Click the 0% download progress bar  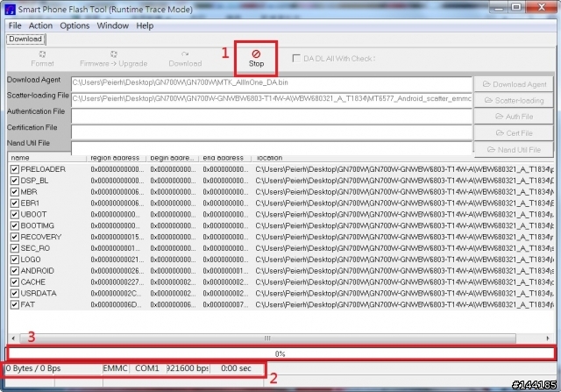coord(280,353)
